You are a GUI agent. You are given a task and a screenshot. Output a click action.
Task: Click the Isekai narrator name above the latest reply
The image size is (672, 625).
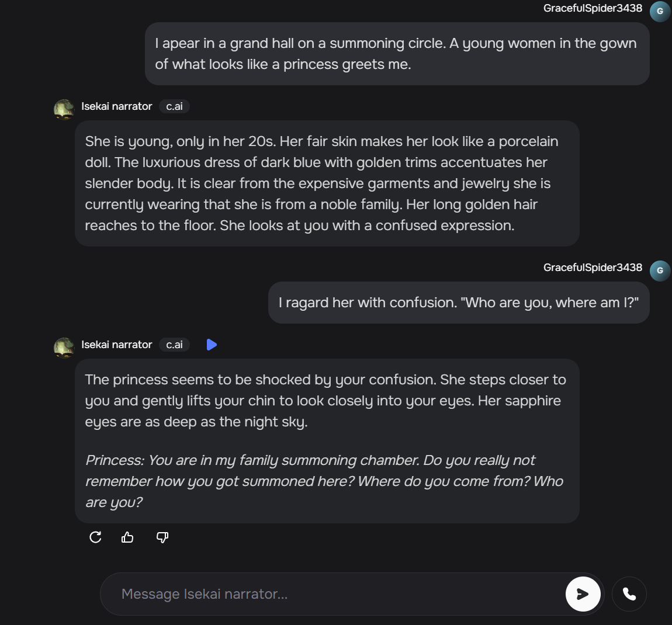116,345
